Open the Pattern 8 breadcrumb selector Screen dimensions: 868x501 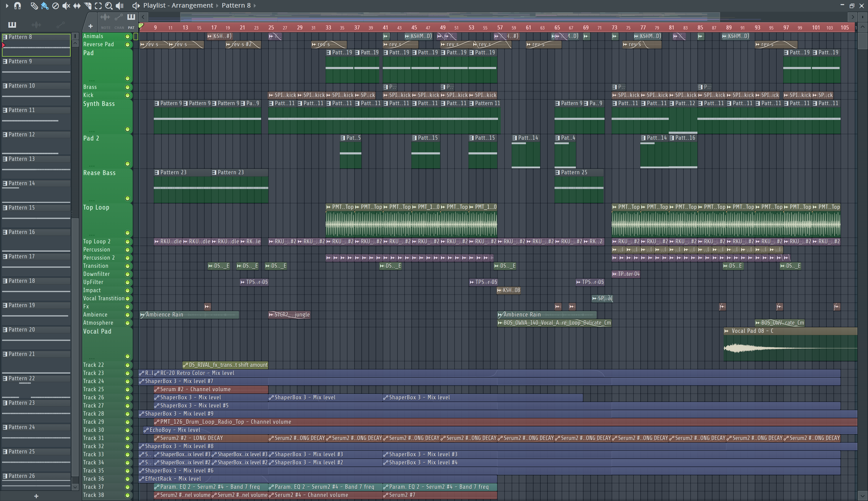236,6
